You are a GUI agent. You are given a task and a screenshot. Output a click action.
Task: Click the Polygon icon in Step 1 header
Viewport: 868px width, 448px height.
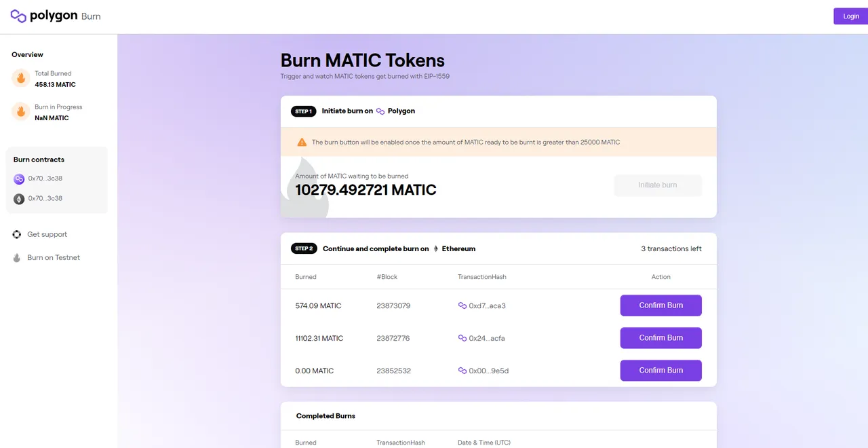coord(380,111)
